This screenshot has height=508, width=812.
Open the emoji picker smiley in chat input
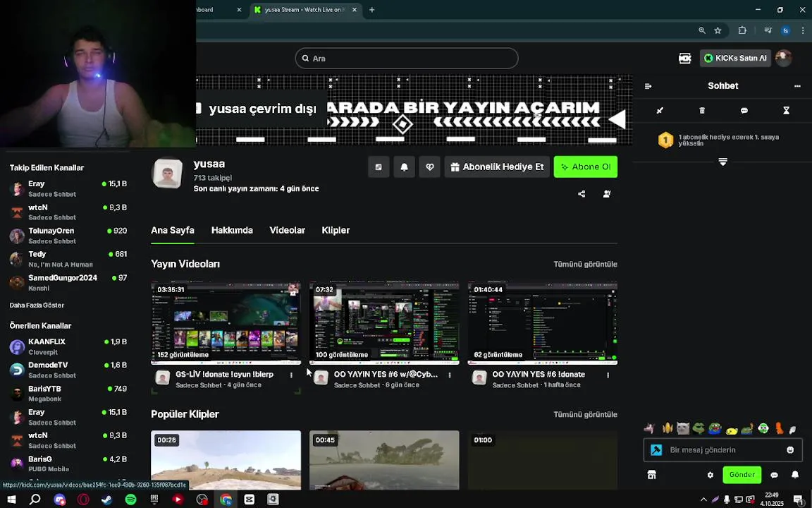790,450
